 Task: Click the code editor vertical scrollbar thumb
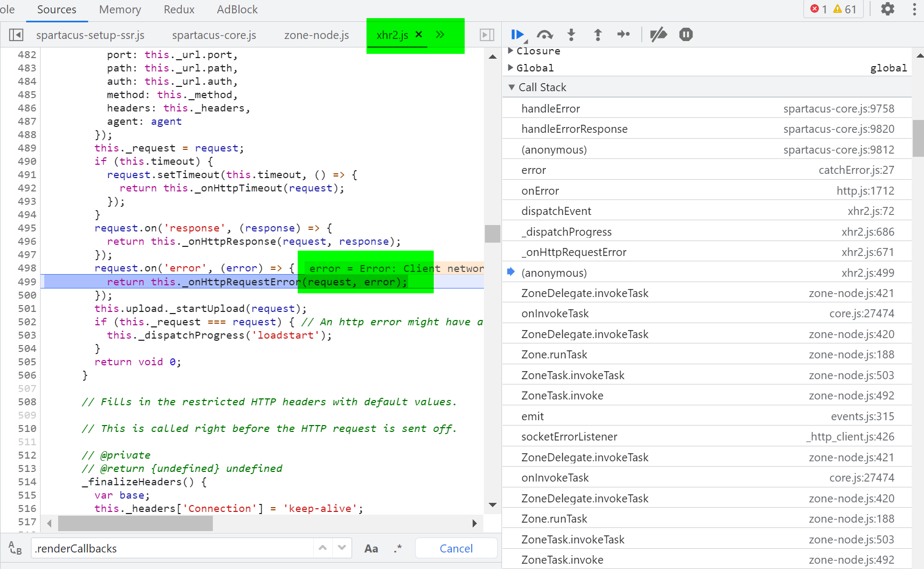tap(492, 234)
